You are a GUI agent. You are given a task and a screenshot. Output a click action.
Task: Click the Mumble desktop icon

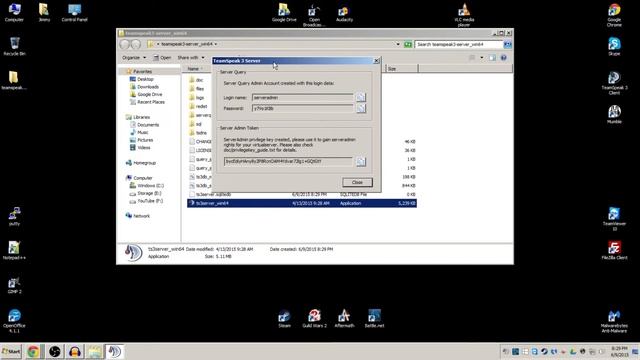[x=614, y=114]
